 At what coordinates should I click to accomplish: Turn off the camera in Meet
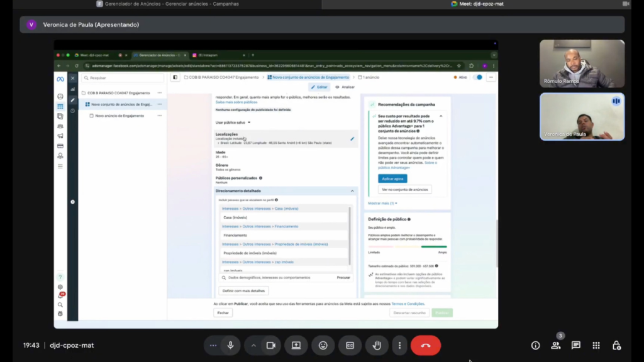click(271, 345)
